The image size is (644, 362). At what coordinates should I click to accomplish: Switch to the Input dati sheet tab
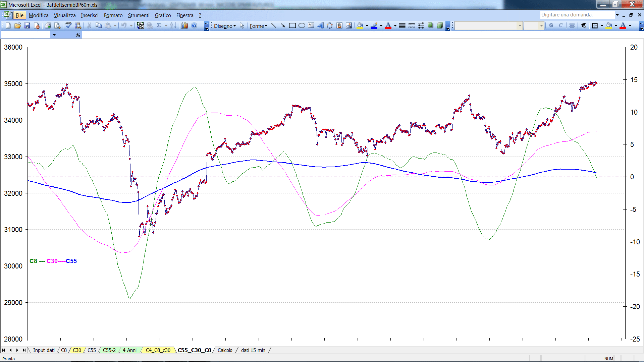[x=44, y=350]
